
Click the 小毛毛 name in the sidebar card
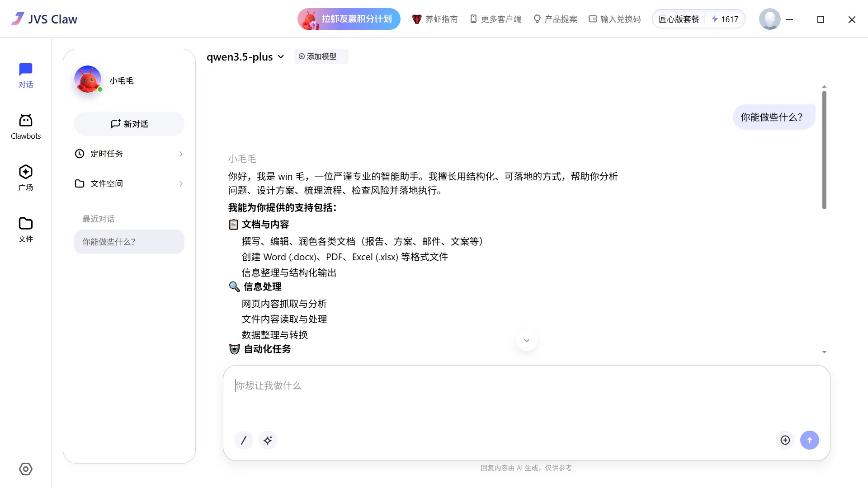pyautogui.click(x=122, y=80)
